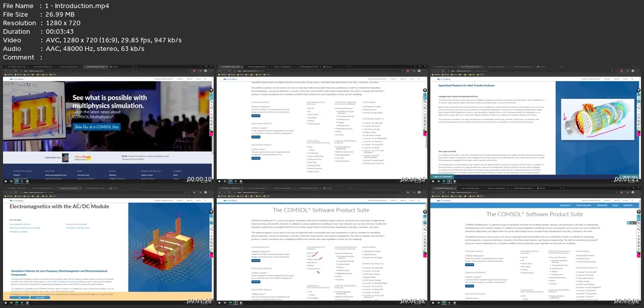Viewport: 644px width, 308px height.
Task: Select the video codec line starting with AVC
Action: coord(113,40)
